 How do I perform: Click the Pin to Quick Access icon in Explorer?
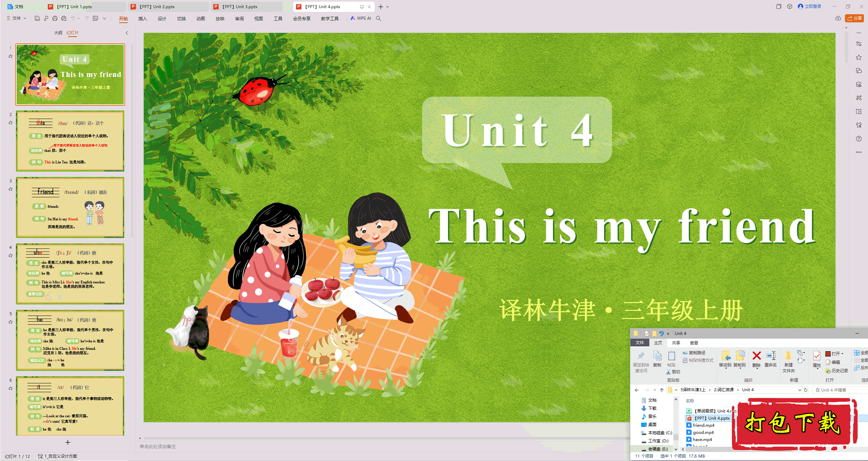click(x=641, y=356)
